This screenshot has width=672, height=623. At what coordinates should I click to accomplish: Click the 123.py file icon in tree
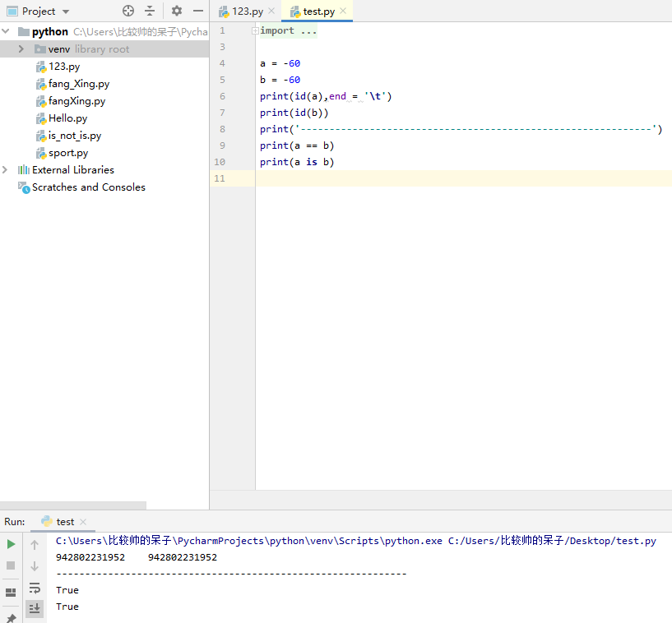pos(41,67)
